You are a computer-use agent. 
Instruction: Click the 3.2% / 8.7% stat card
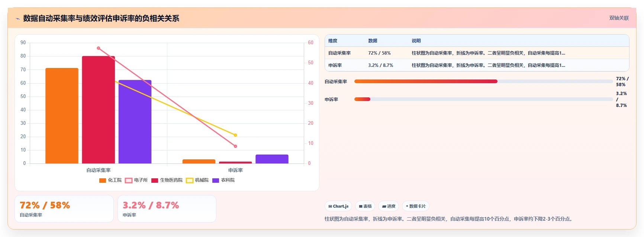(x=167, y=209)
